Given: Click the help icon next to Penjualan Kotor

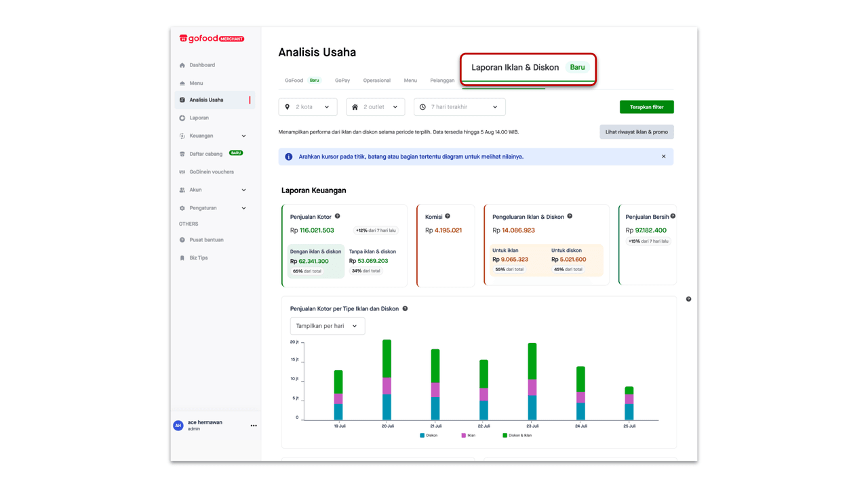Looking at the screenshot, I should (337, 216).
